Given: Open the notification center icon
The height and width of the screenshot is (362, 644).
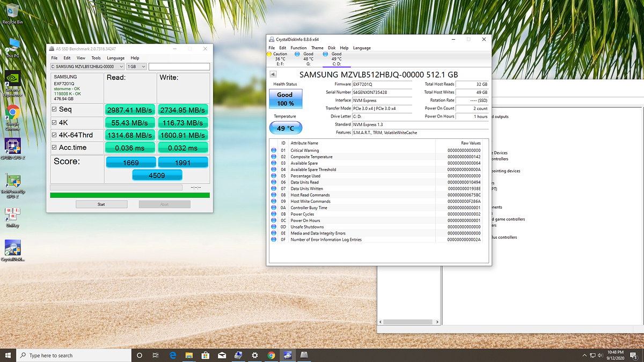Looking at the screenshot, I should tap(633, 355).
